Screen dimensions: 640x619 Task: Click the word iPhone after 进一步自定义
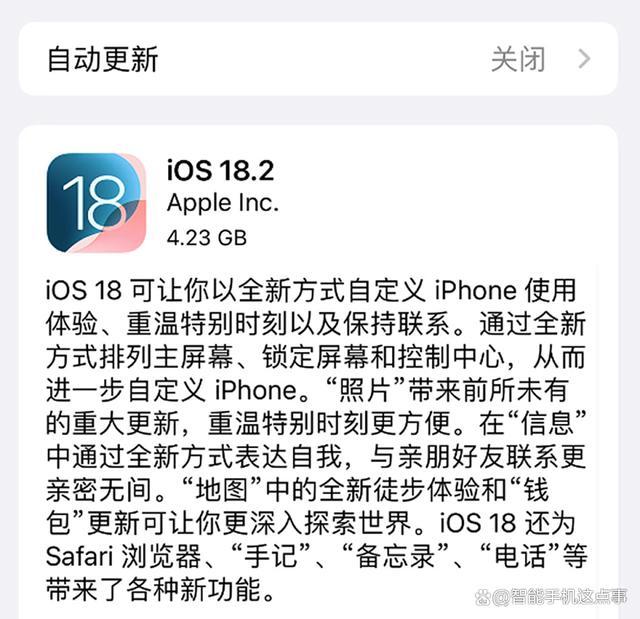tap(256, 390)
